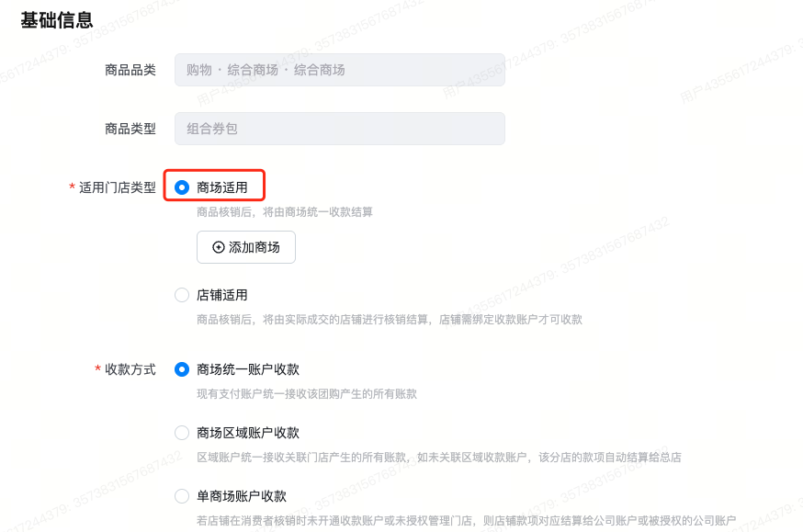
Task: Click description below 商场统一账户收款
Action: click(307, 394)
